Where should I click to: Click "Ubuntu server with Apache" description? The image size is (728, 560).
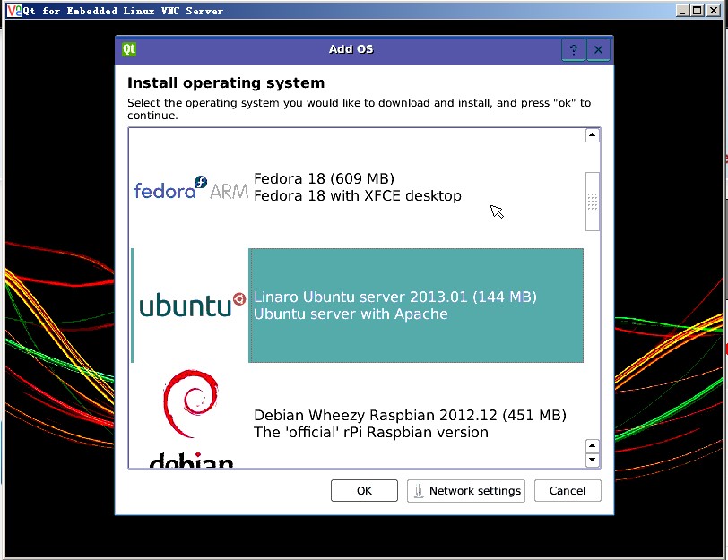click(351, 314)
